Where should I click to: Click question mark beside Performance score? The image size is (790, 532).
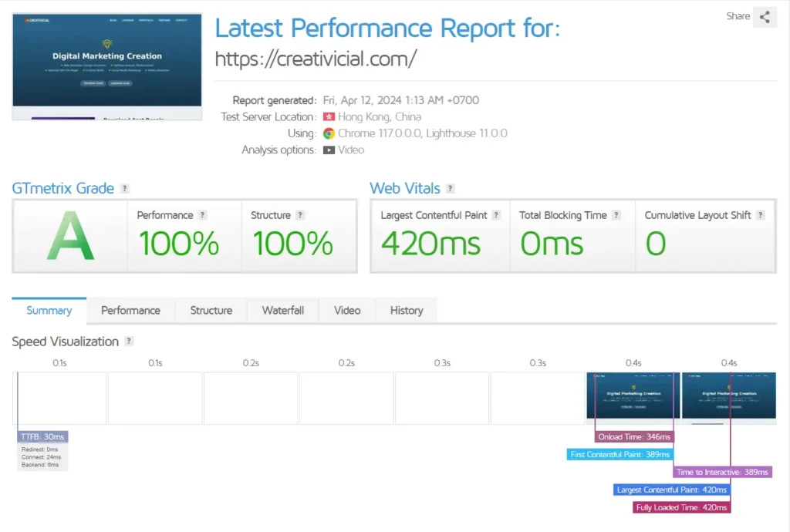pyautogui.click(x=202, y=215)
